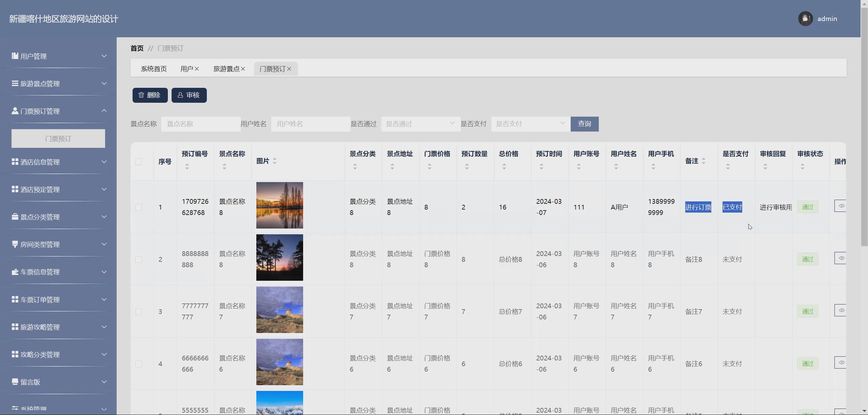Click the sort arrows on 预订编号 column
868x415 pixels.
pos(187,166)
